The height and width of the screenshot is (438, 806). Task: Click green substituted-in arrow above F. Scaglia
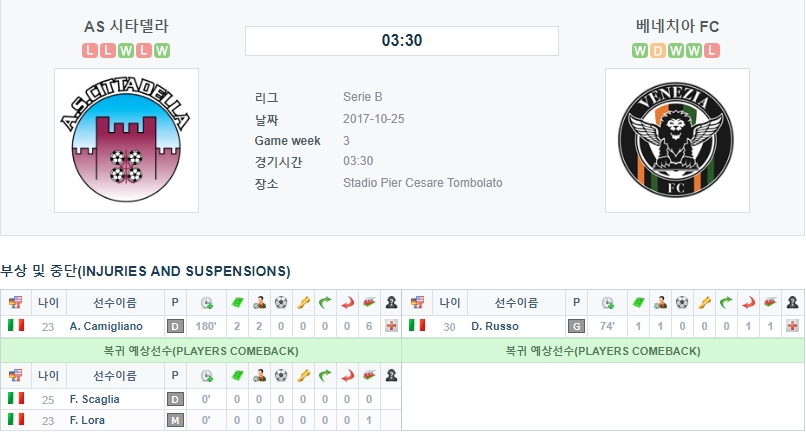point(325,376)
